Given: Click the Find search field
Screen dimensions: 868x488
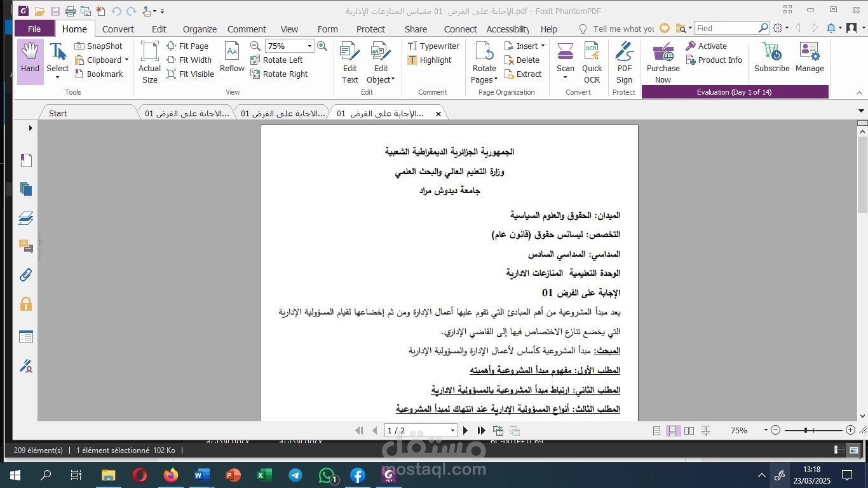Looking at the screenshot, I should 726,29.
